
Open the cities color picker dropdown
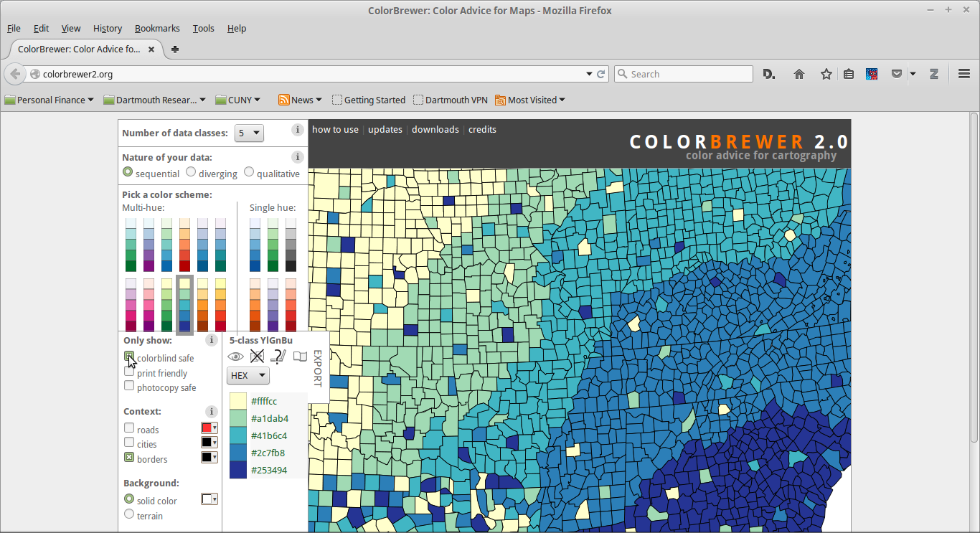(209, 443)
